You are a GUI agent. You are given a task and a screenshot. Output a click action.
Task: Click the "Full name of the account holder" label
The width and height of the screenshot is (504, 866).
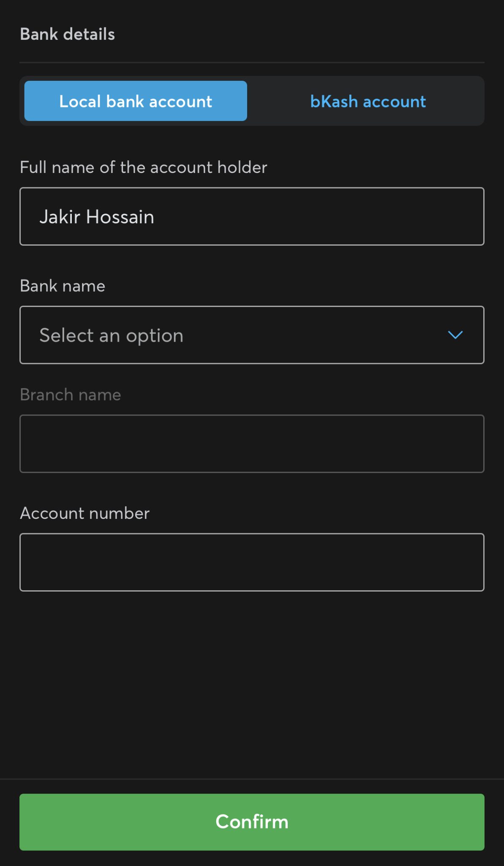pos(144,167)
